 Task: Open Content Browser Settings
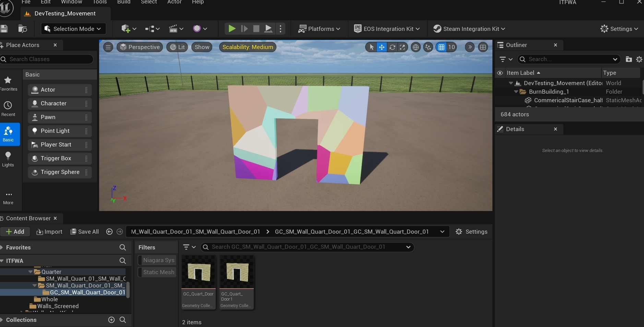pos(472,232)
